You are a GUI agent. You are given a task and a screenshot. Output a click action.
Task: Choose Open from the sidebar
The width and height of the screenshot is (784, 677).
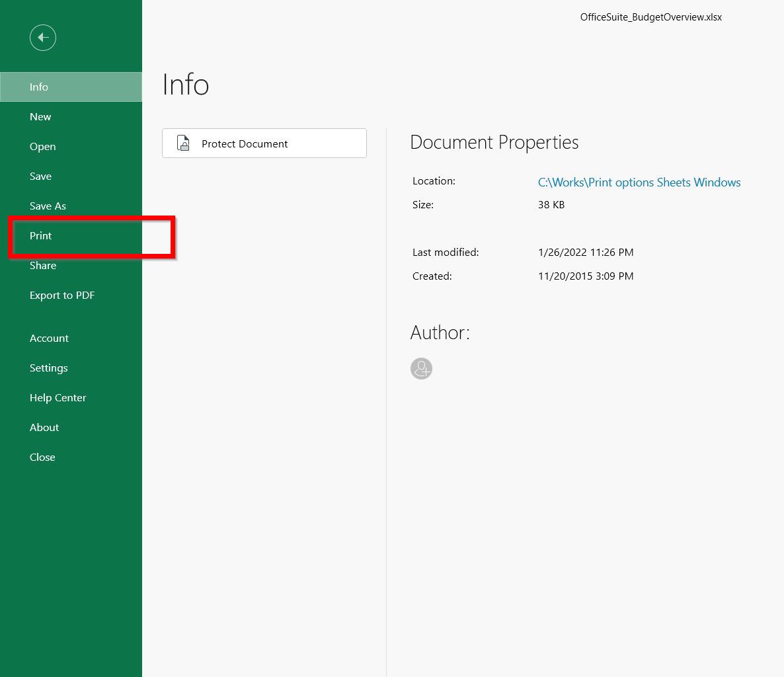pyautogui.click(x=71, y=147)
